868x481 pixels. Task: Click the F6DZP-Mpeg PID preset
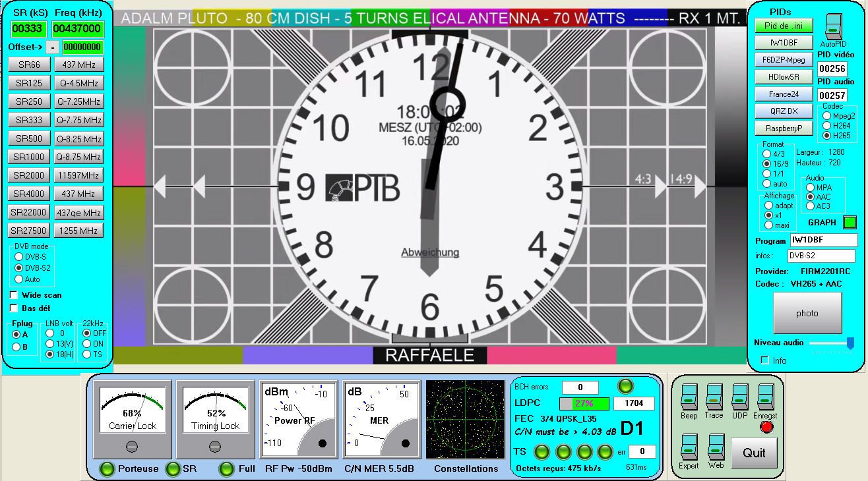784,60
